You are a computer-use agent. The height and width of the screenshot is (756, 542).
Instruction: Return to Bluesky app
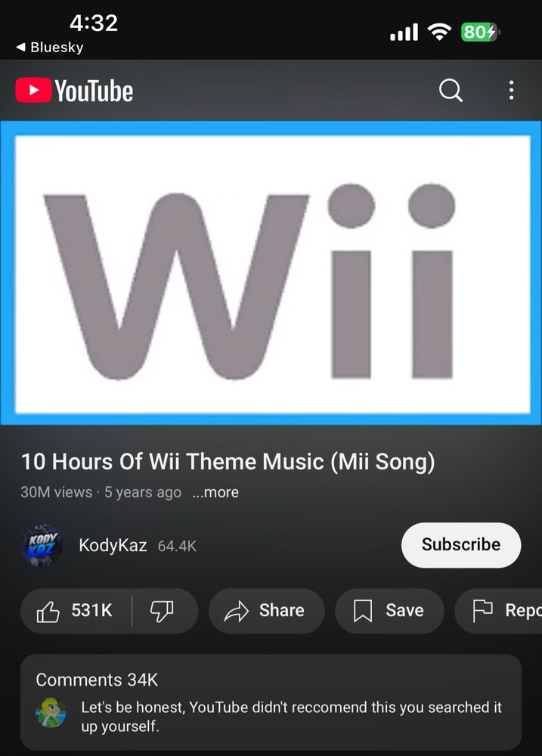pos(50,47)
